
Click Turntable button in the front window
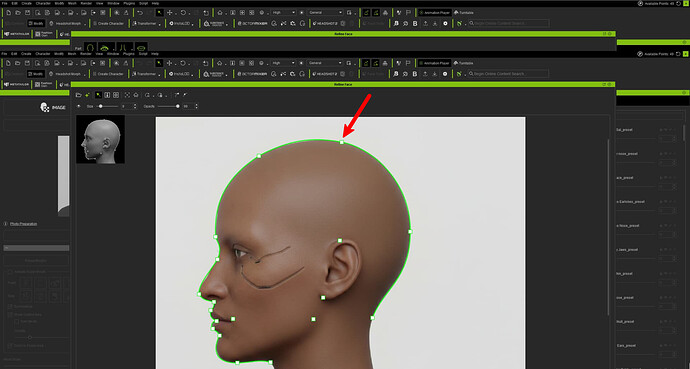464,63
